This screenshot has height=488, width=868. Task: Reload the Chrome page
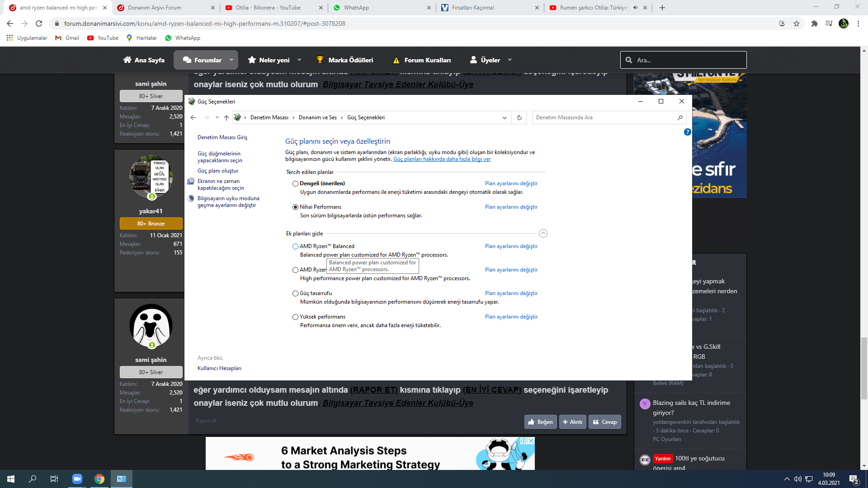point(39,23)
